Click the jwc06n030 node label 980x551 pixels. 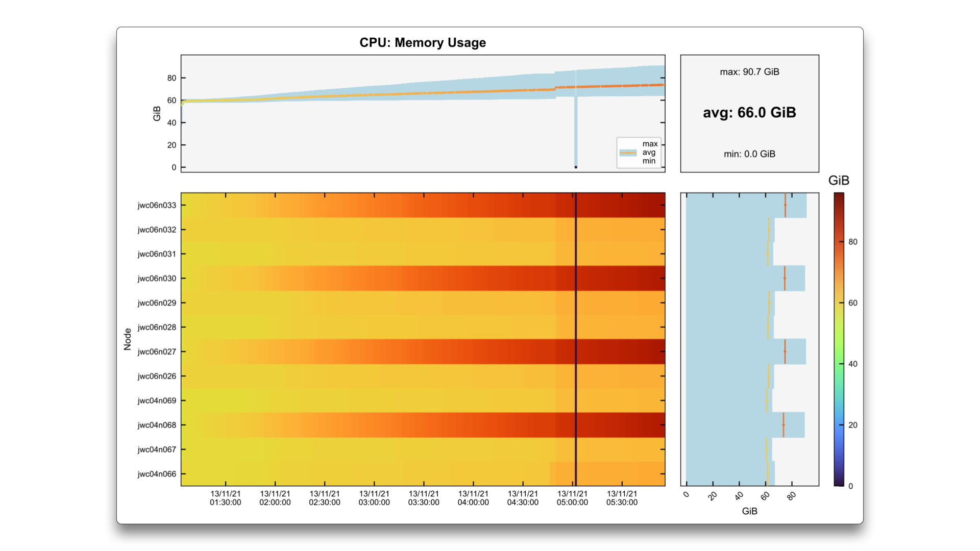point(157,279)
